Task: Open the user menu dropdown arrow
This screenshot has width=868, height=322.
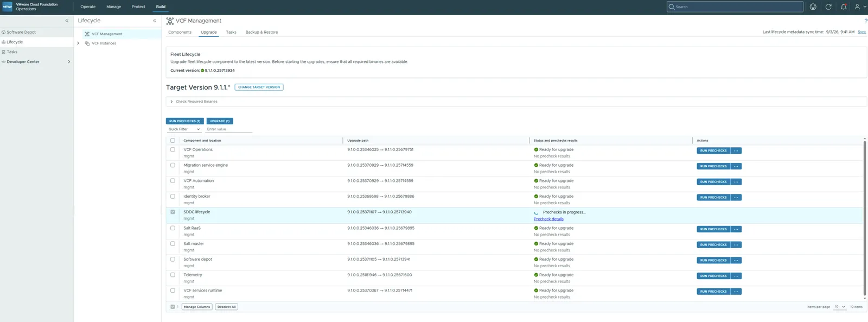Action: tap(865, 7)
